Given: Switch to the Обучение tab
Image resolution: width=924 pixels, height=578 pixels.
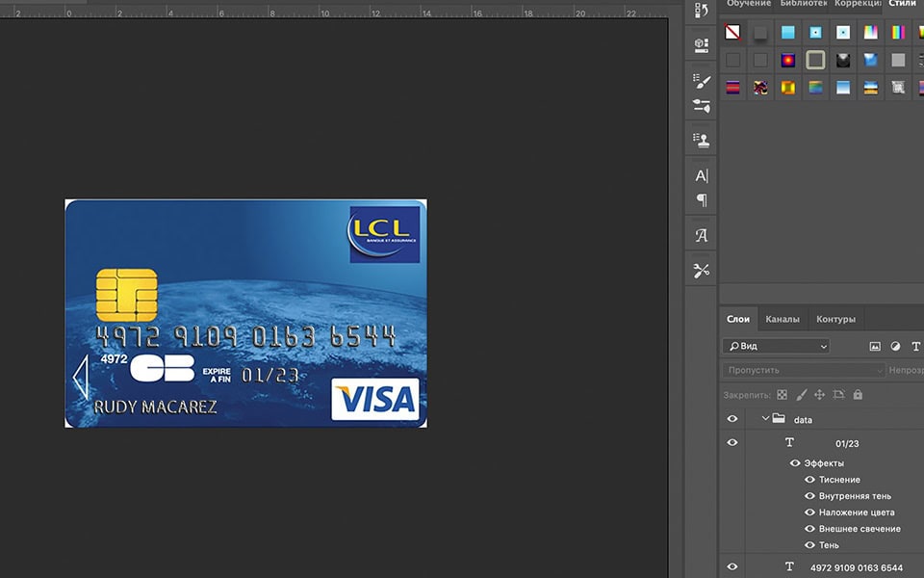Looking at the screenshot, I should tap(749, 4).
